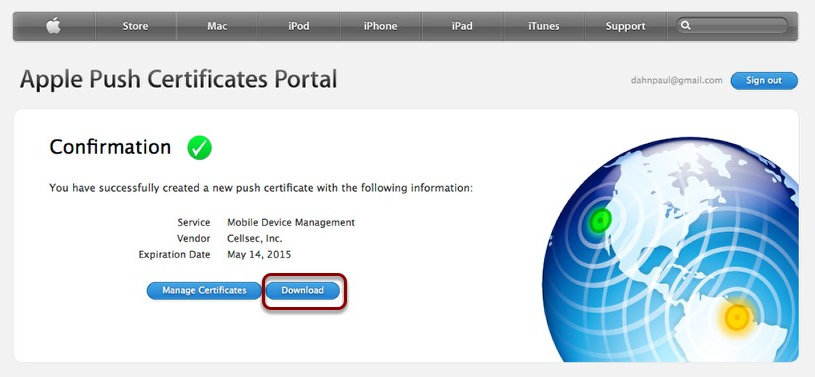815x377 pixels.
Task: Click the search magnifier icon
Action: click(686, 25)
